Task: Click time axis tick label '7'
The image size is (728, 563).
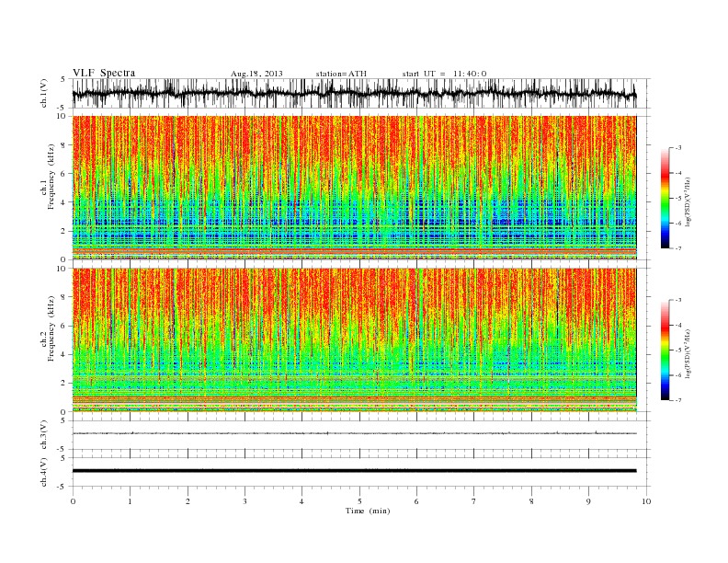Action: tap(474, 501)
